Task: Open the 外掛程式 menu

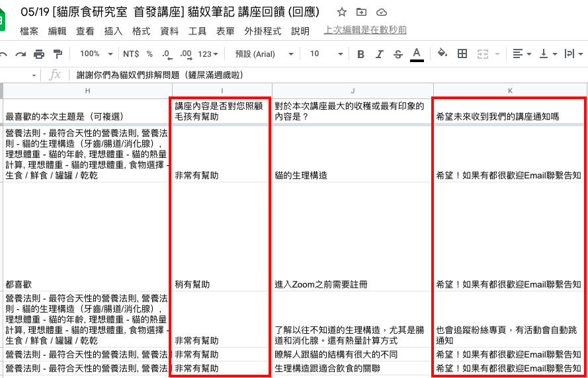Action: coord(263,31)
